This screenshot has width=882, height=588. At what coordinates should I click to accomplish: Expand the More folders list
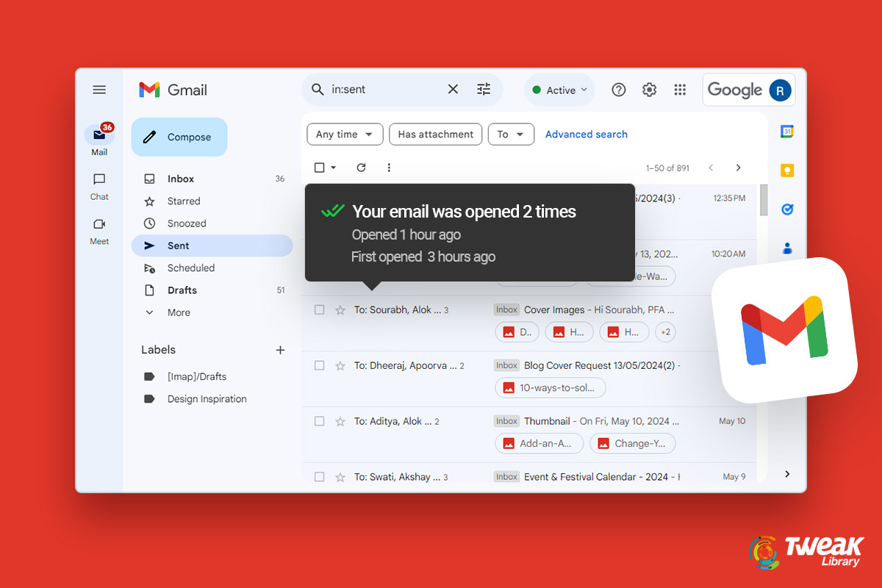(x=179, y=312)
